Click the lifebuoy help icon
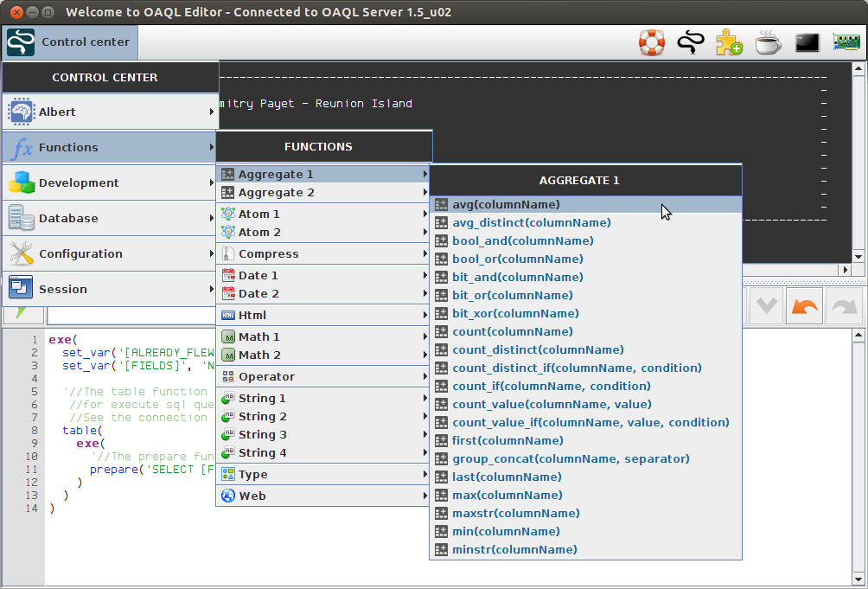Viewport: 868px width, 589px height. (652, 42)
